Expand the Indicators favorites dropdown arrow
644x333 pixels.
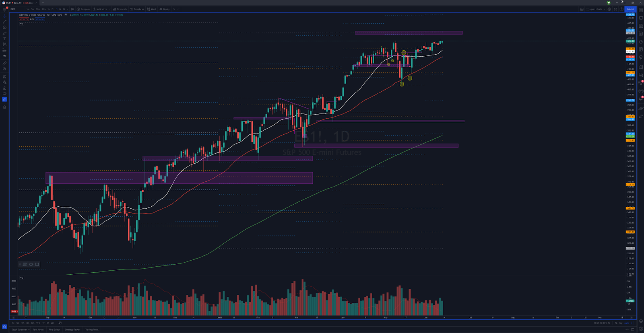click(110, 9)
